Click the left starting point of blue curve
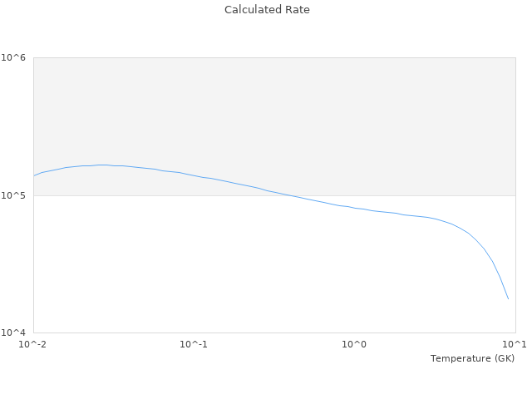The image size is (532, 399). click(33, 176)
